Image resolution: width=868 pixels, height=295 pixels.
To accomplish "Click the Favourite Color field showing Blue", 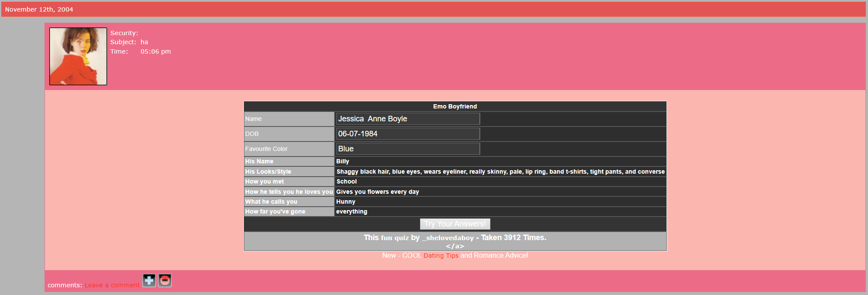I will (408, 149).
